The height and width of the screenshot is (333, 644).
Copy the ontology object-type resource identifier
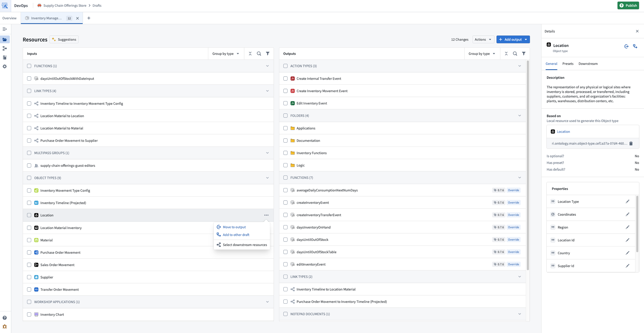click(x=631, y=144)
